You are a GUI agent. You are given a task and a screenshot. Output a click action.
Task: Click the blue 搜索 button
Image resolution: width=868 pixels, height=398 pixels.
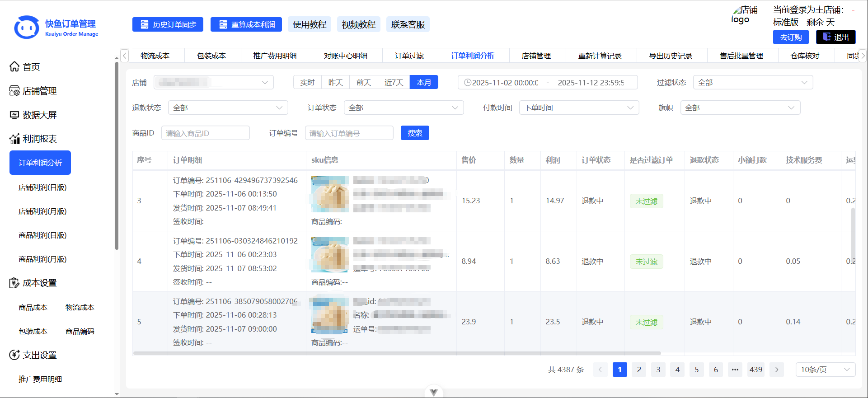click(x=414, y=133)
